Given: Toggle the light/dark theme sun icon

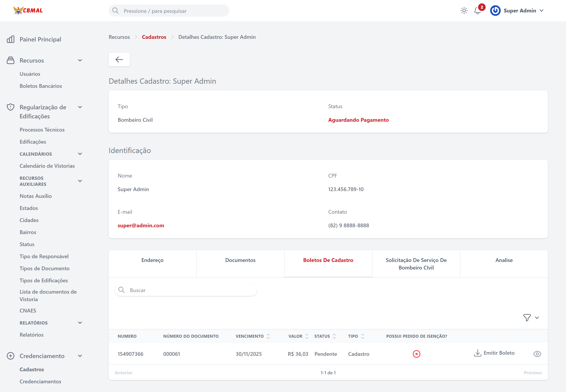Looking at the screenshot, I should 464,11.
